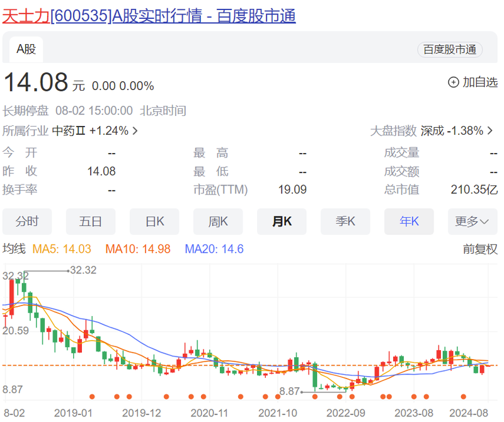504x422 pixels.
Task: Click an orange event marker below the chart
Action: click(x=92, y=397)
